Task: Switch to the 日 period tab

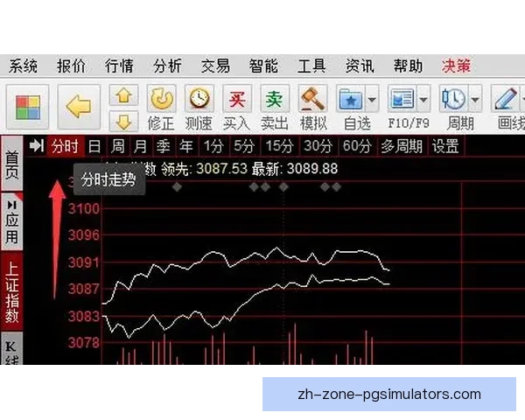Action: click(94, 146)
